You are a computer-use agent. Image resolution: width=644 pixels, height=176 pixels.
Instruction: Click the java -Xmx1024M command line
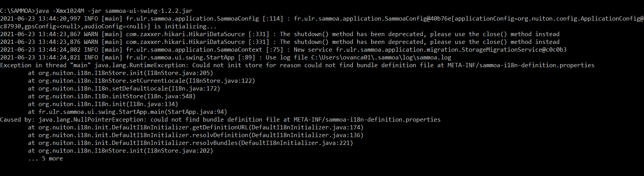96,11
